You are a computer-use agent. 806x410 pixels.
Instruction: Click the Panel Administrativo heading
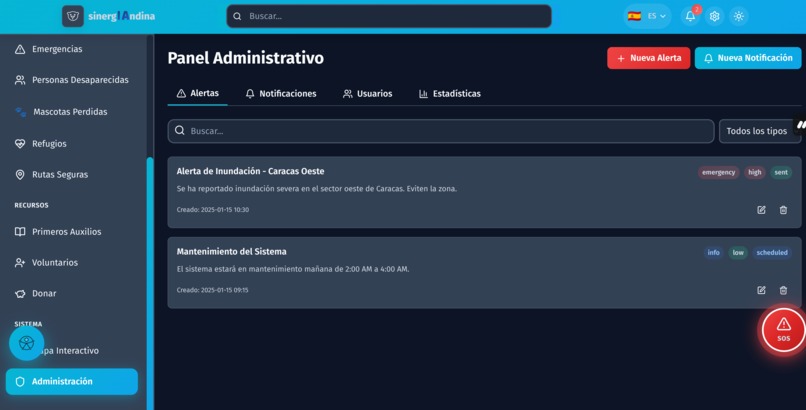coord(246,58)
